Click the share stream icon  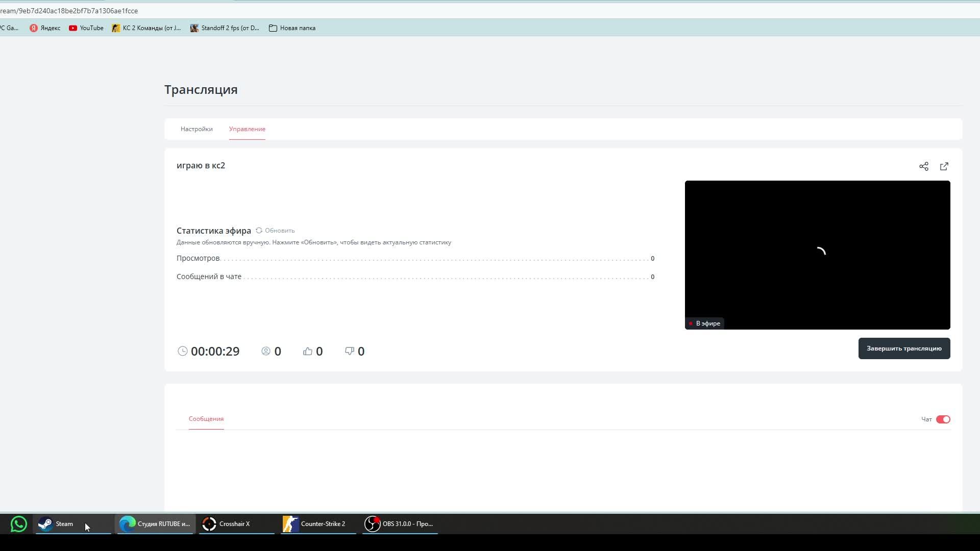point(923,166)
